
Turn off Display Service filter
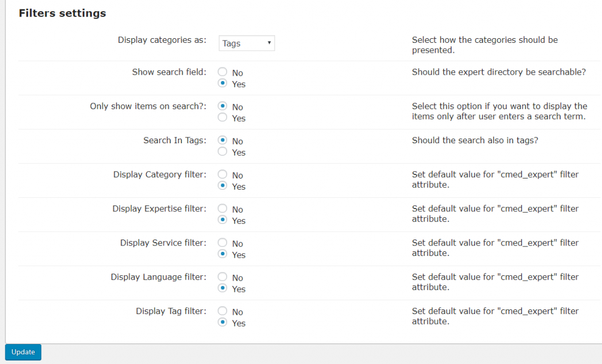pyautogui.click(x=222, y=242)
